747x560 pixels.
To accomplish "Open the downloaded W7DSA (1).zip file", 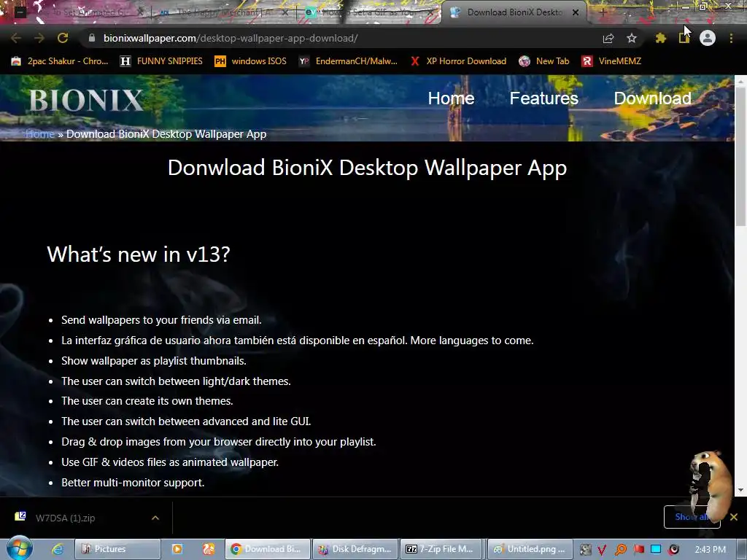I will [x=65, y=518].
